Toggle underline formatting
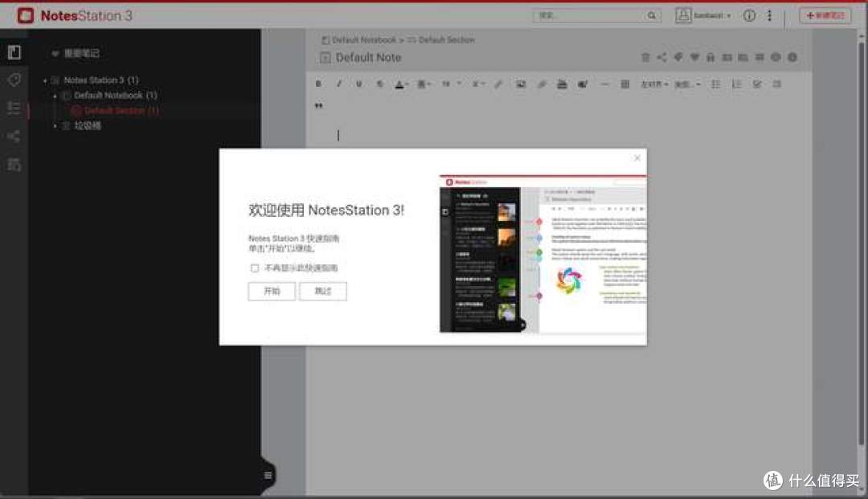The image size is (868, 499). (358, 84)
